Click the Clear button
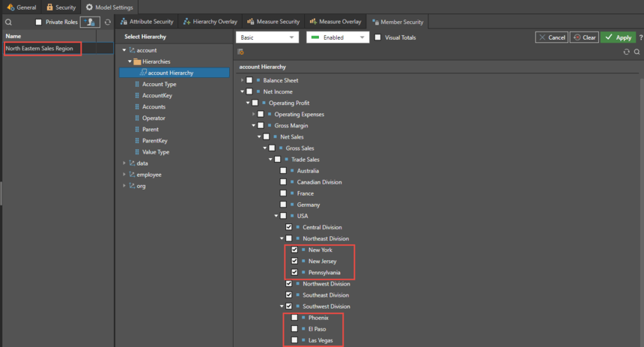The height and width of the screenshot is (347, 644). (x=584, y=37)
